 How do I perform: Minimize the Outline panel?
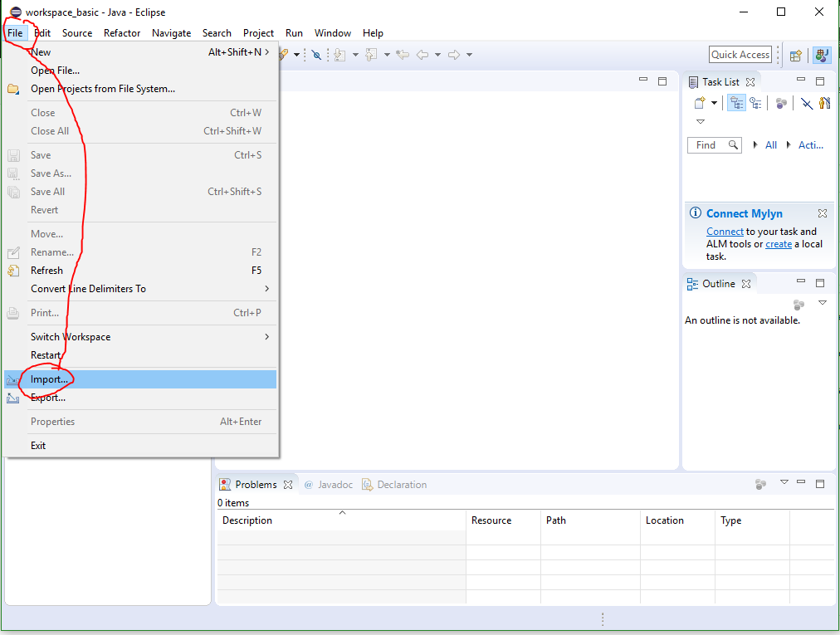pos(801,281)
